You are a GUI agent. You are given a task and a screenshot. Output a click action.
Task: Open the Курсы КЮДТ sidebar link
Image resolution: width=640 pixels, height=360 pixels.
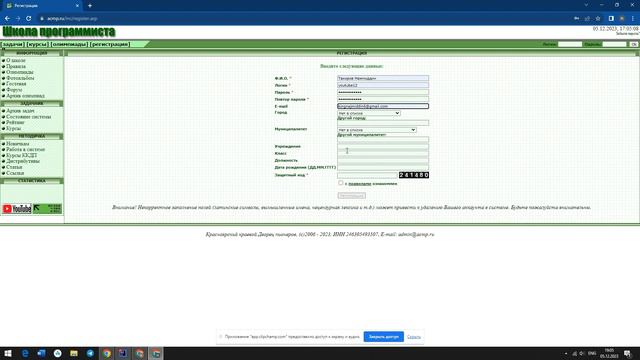click(21, 155)
